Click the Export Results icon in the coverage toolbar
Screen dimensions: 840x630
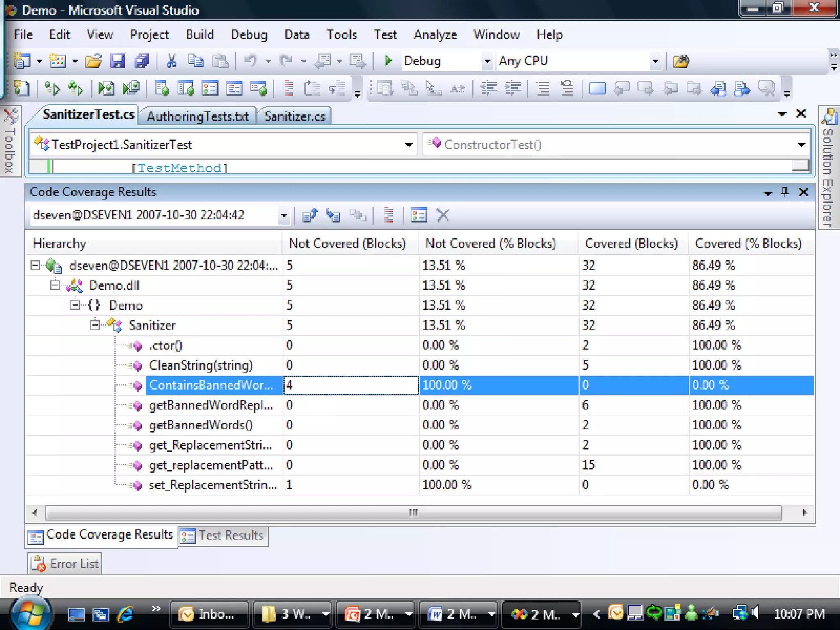(310, 215)
